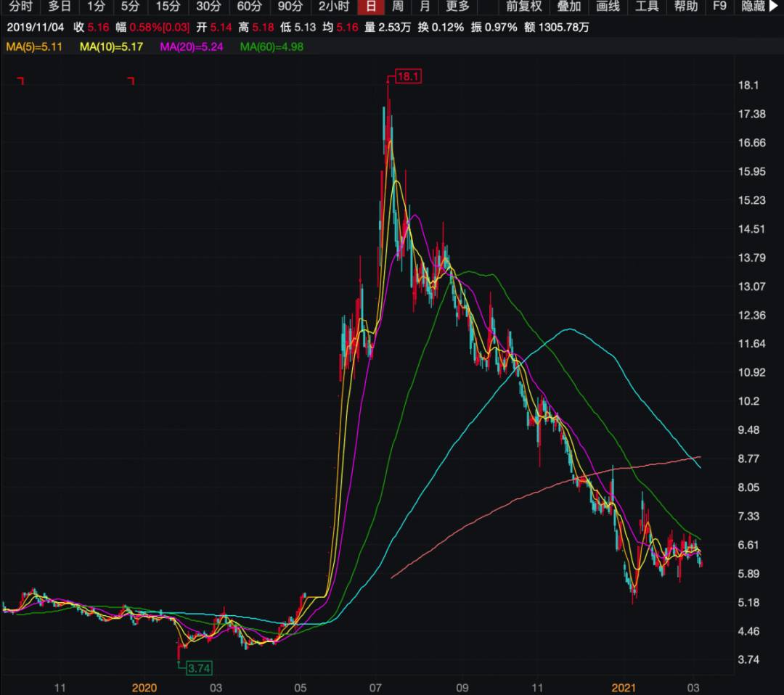Open the 前复权 price adjustment dropdown

[523, 7]
